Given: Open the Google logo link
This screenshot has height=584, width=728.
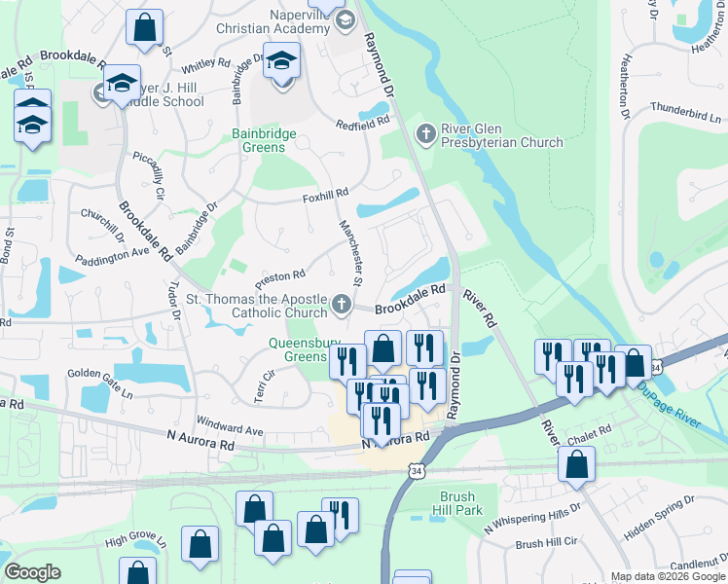Looking at the screenshot, I should tap(32, 572).
